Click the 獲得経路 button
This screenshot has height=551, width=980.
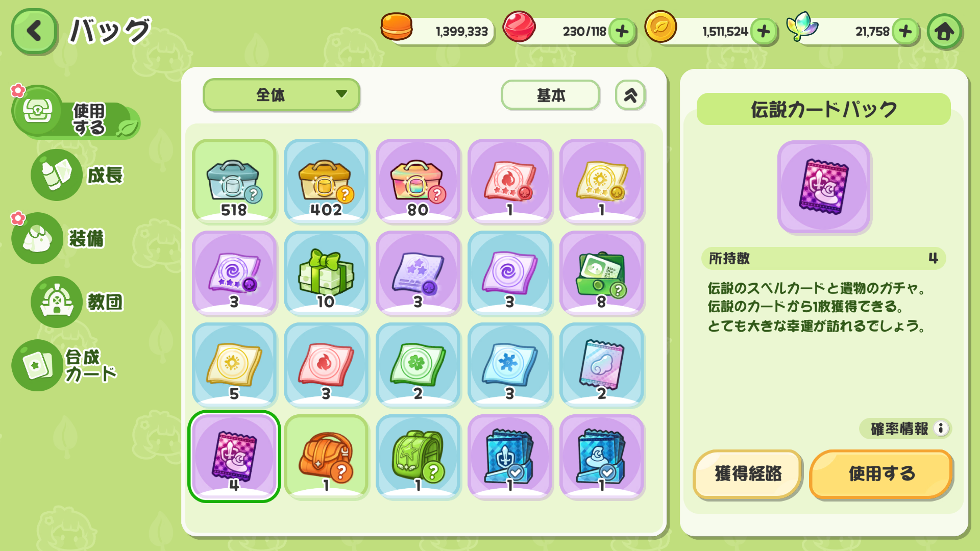point(748,473)
